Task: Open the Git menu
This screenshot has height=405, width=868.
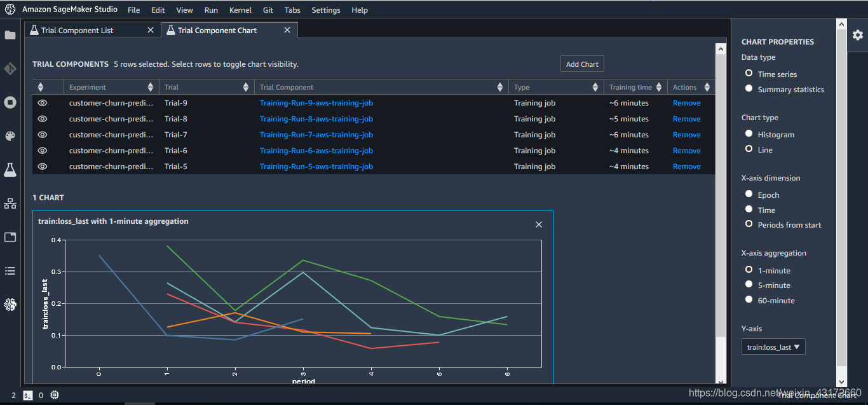Action: coord(268,10)
